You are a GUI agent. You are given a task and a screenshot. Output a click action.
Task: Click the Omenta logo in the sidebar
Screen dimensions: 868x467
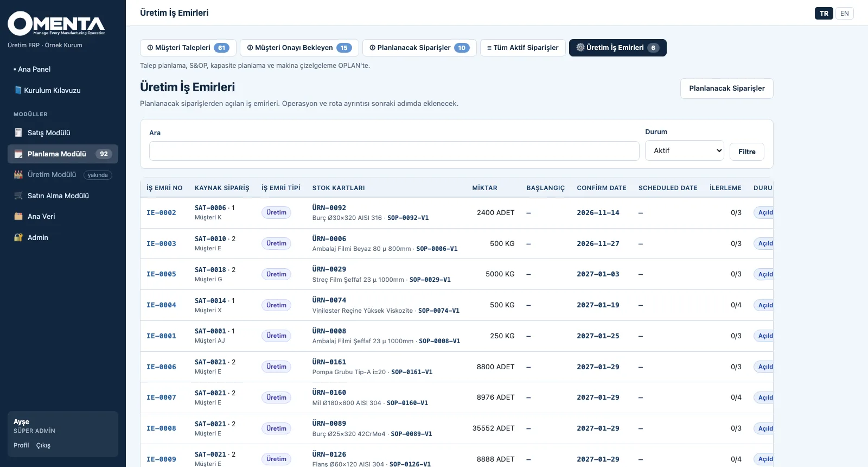pyautogui.click(x=56, y=24)
